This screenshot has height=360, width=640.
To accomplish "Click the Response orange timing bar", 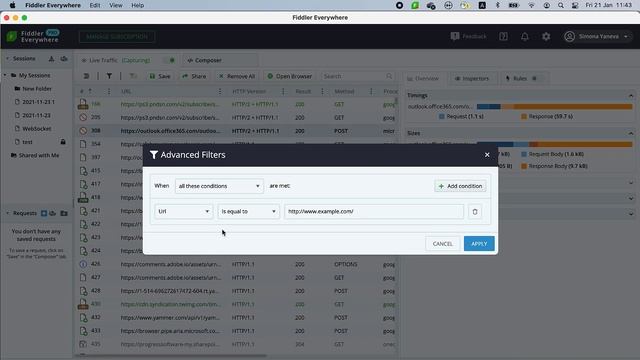I will pos(573,107).
